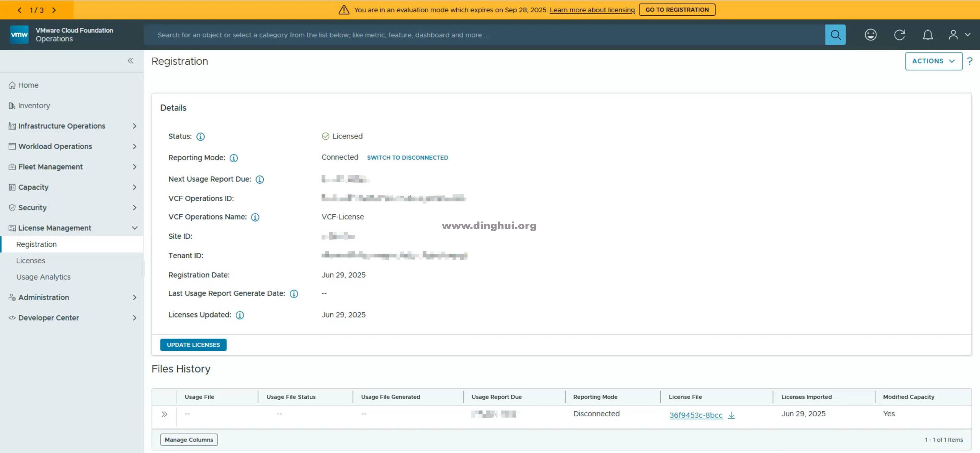Click Modified Capacity column header
Screen dimensions: 980x453
[908, 397]
